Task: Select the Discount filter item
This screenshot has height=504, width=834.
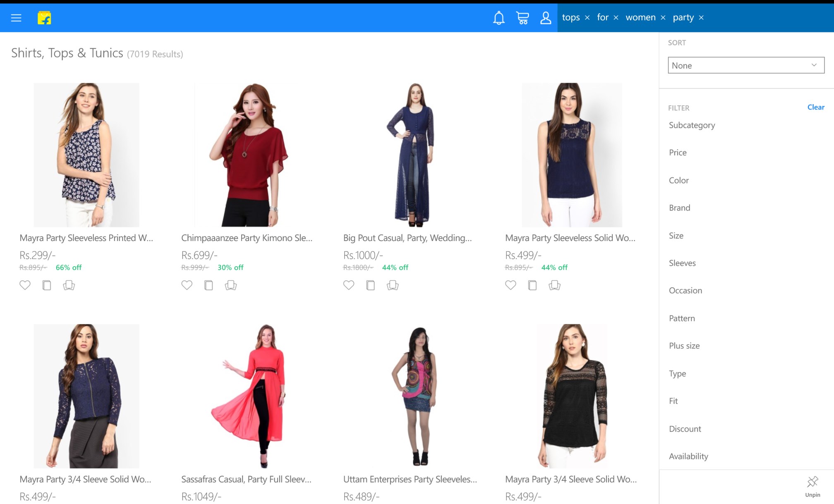Action: (685, 429)
